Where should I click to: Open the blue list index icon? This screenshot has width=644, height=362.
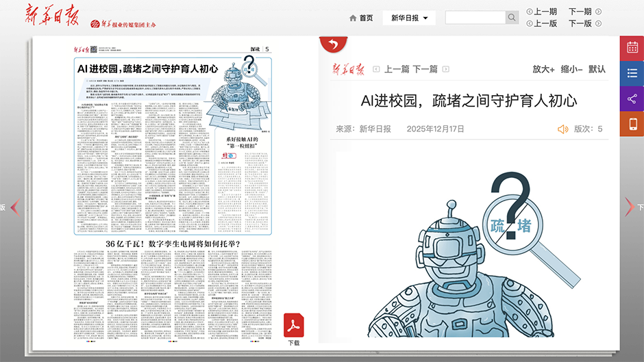632,73
